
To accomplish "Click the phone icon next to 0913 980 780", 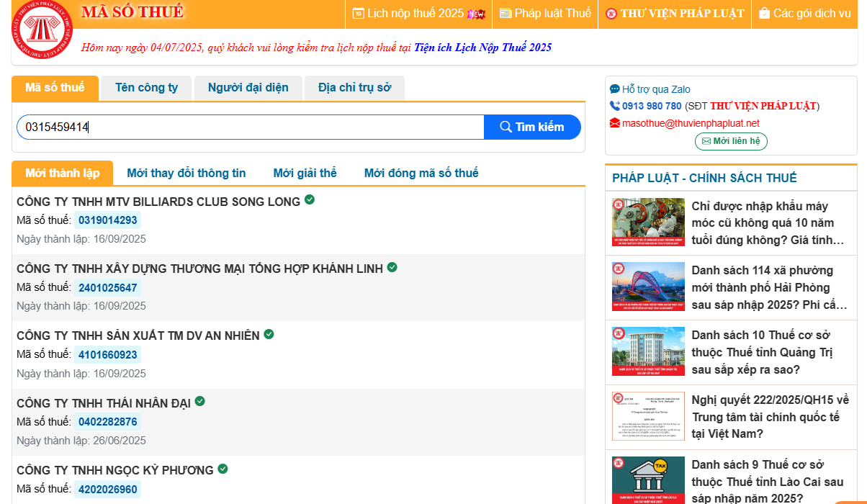I will tap(614, 106).
